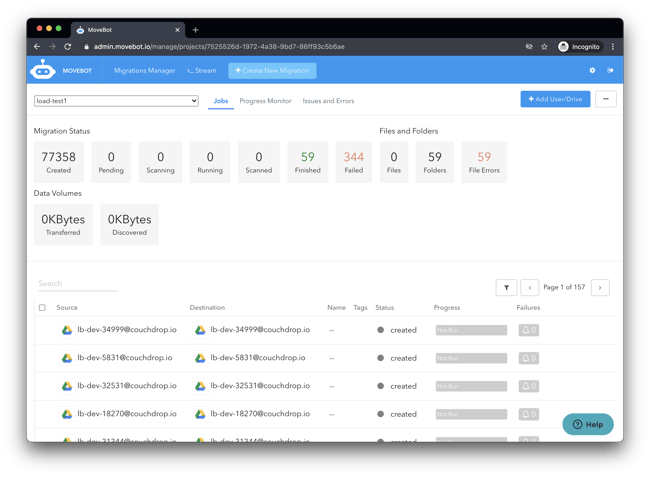The width and height of the screenshot is (650, 477).
Task: Open Migrations Manager in top navigation
Action: (145, 71)
